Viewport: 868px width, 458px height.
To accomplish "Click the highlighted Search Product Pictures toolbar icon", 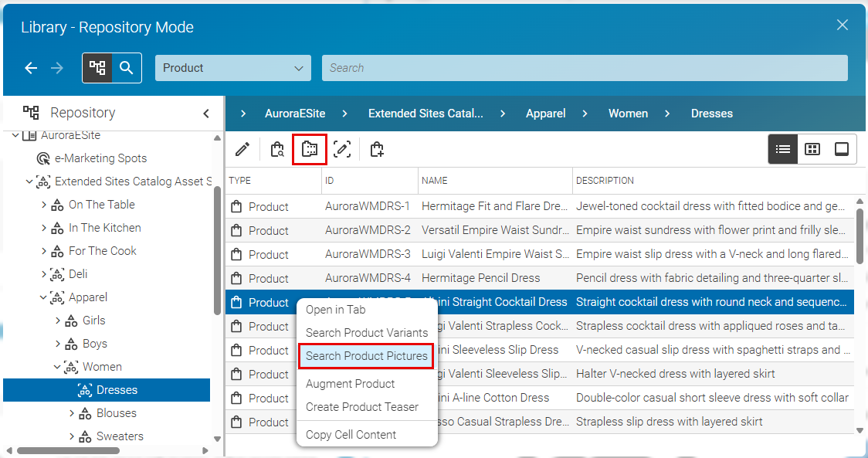I will pyautogui.click(x=310, y=149).
